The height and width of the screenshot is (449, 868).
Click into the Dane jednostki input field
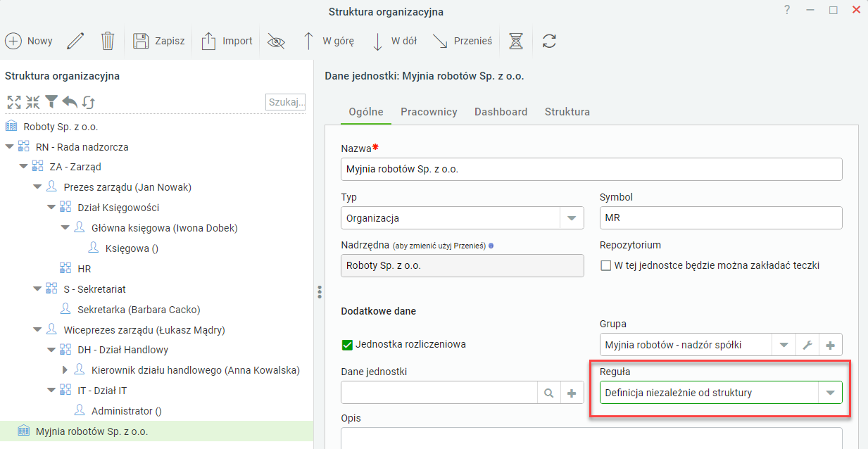439,393
